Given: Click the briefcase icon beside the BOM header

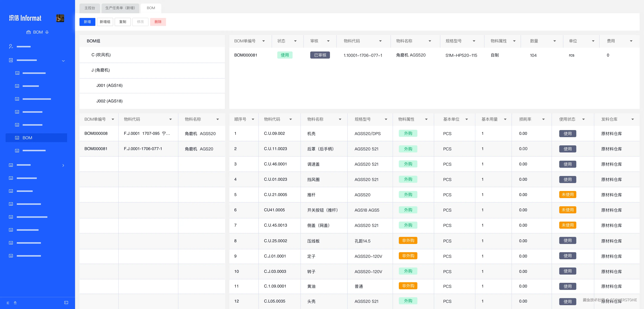Looking at the screenshot, I should [29, 32].
